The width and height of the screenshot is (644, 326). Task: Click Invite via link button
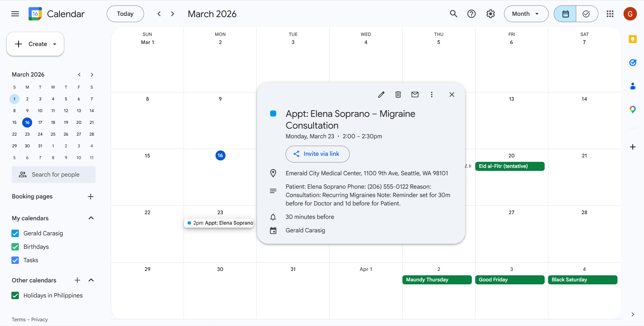317,154
